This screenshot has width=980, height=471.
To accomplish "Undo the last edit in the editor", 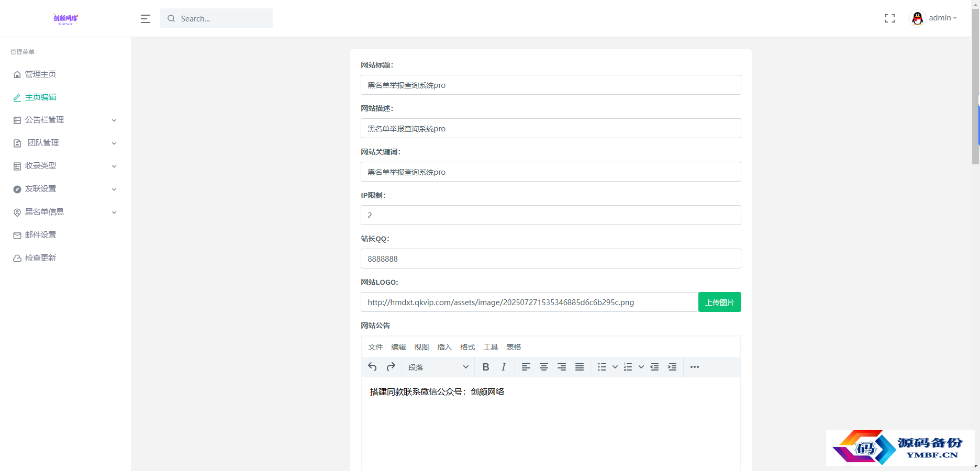I will click(372, 367).
